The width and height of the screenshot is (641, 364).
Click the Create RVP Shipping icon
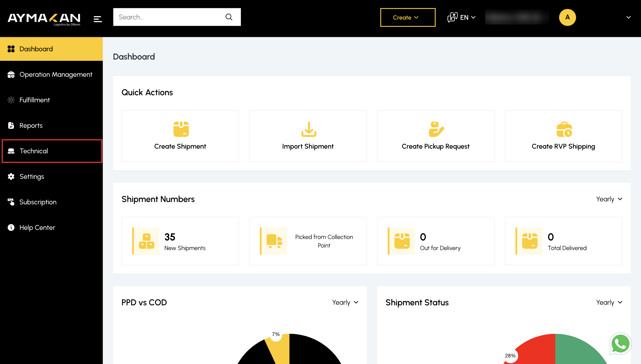(x=564, y=129)
